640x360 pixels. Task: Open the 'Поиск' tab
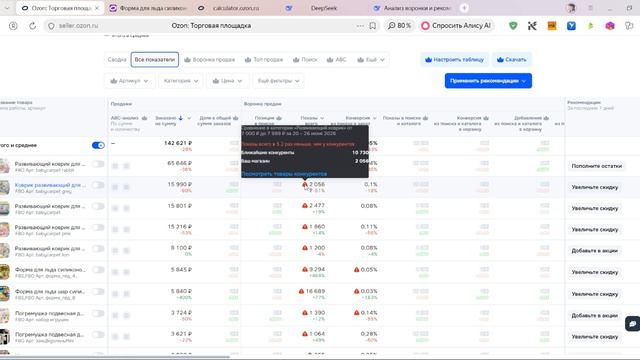click(x=305, y=60)
